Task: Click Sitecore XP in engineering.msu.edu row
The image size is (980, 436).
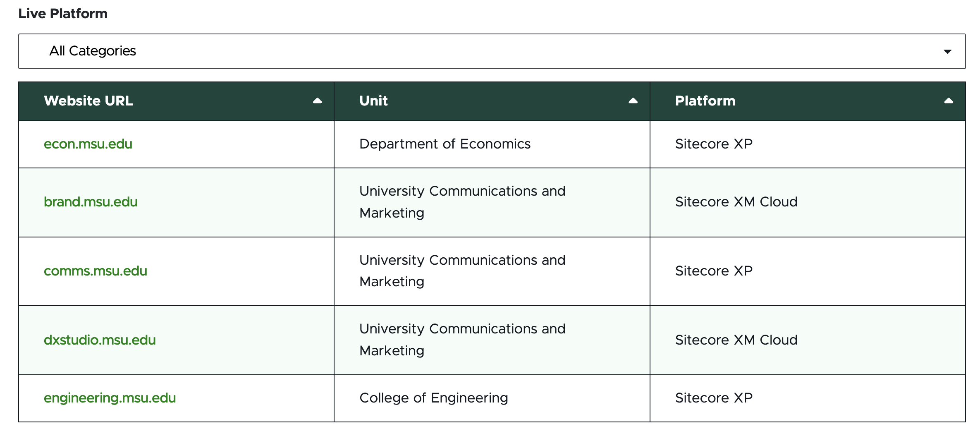Action: point(714,398)
